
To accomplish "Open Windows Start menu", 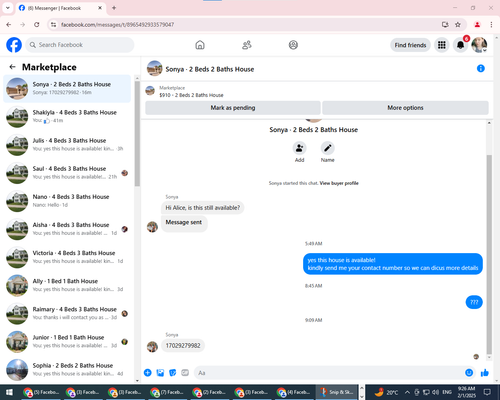I will (9, 392).
